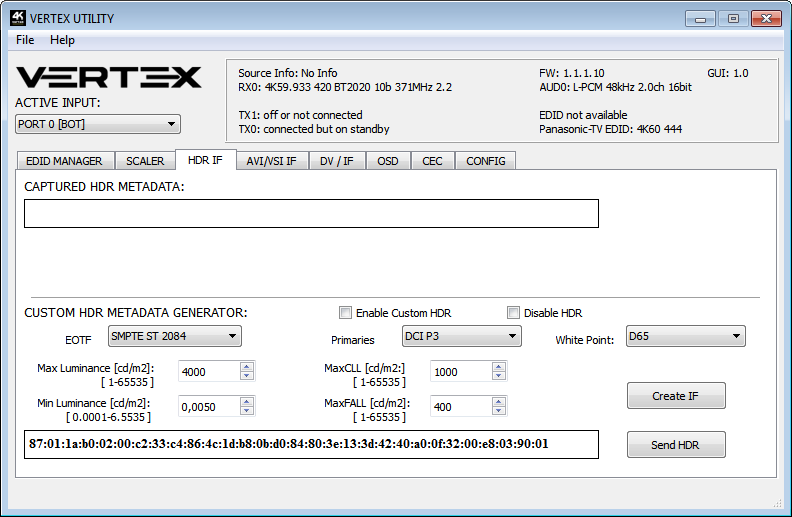Decrease Max Luminance with down arrow
The image size is (792, 517).
247,377
